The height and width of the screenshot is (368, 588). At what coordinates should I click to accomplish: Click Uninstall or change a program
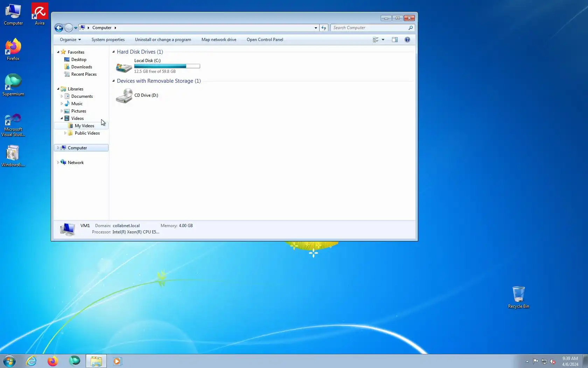click(163, 40)
